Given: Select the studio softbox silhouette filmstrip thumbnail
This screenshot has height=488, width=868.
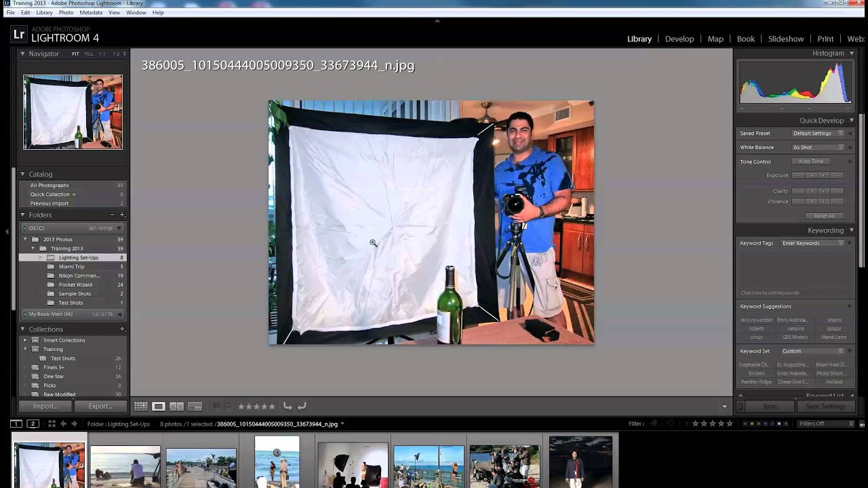Looking at the screenshot, I should (353, 465).
